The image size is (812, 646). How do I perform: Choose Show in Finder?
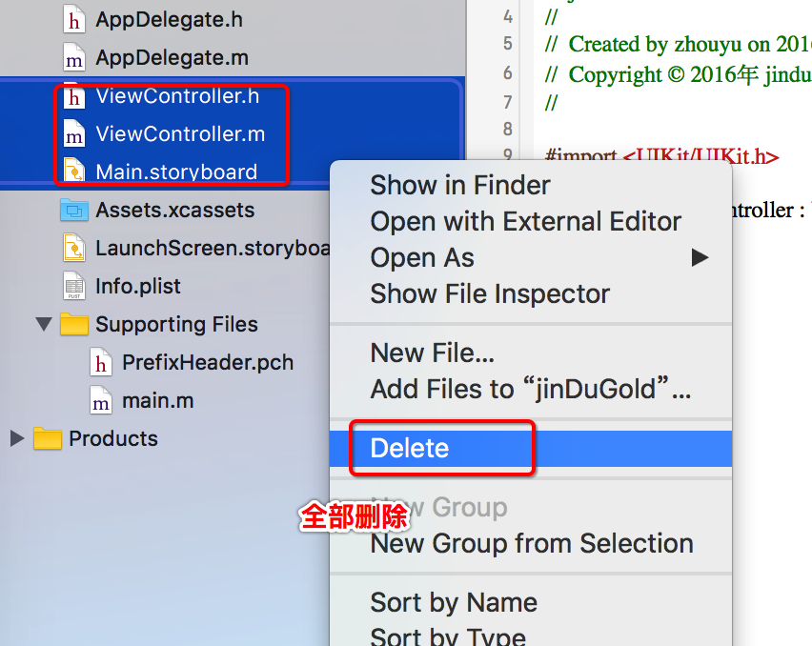coord(460,185)
